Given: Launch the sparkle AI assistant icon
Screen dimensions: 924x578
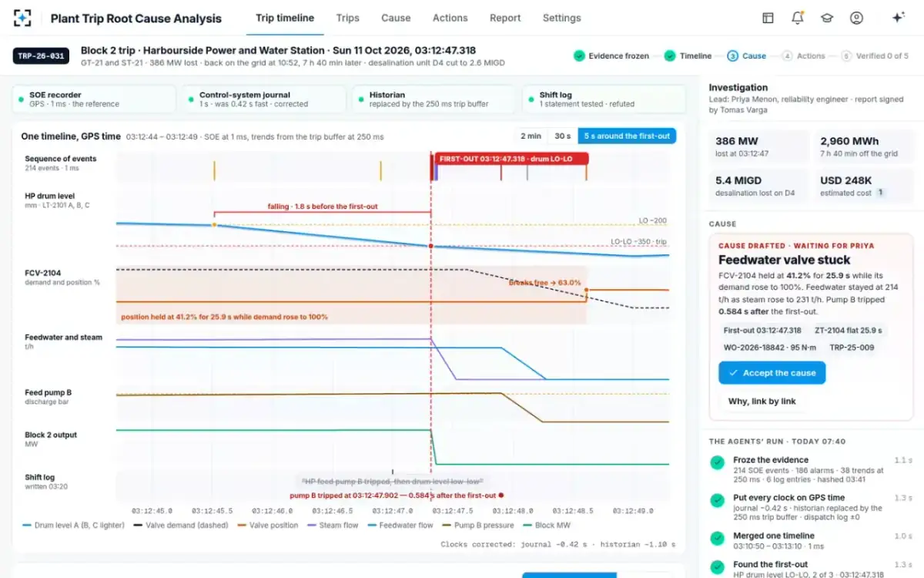Looking at the screenshot, I should coord(898,18).
